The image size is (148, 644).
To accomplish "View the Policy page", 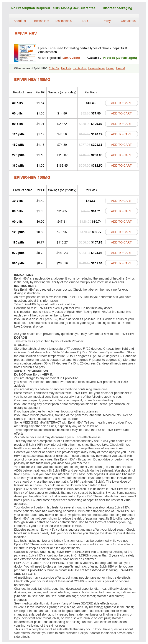I will click(x=107, y=21).
